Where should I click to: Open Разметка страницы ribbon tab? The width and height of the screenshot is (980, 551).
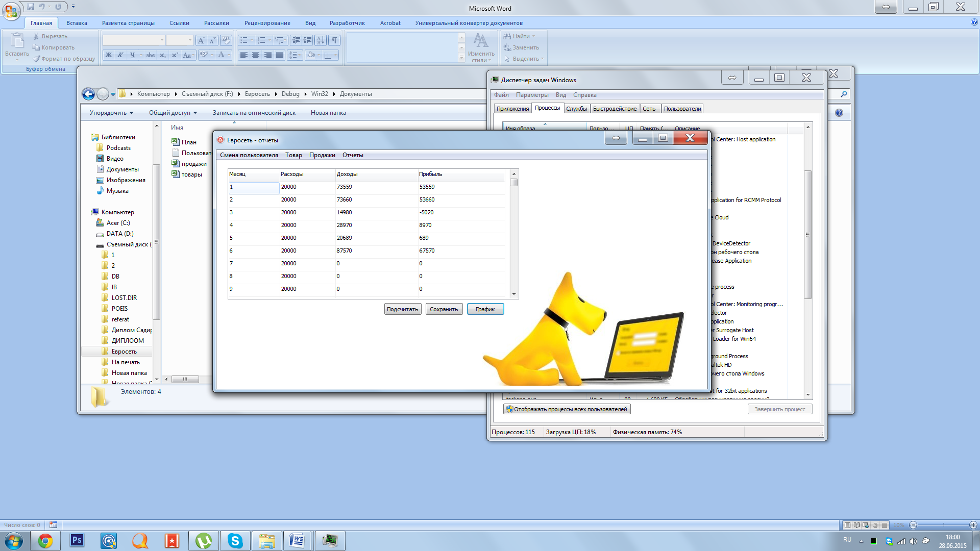(x=128, y=23)
